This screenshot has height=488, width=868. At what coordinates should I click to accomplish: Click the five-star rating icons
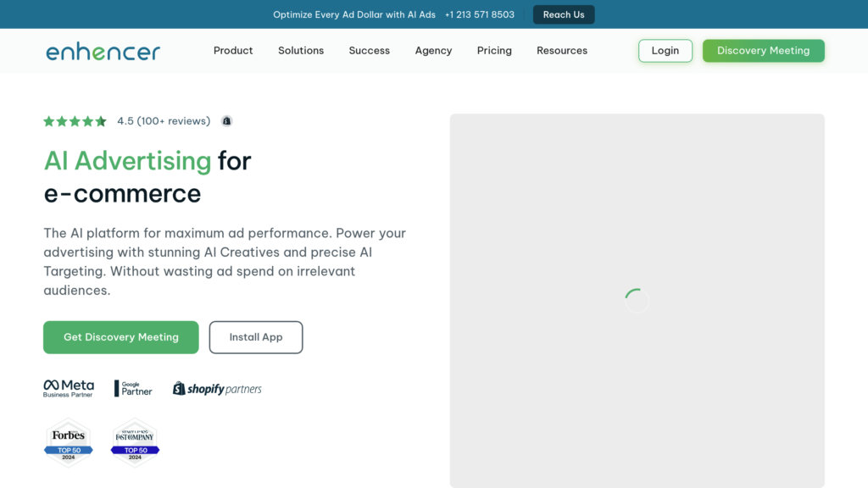[x=75, y=121]
